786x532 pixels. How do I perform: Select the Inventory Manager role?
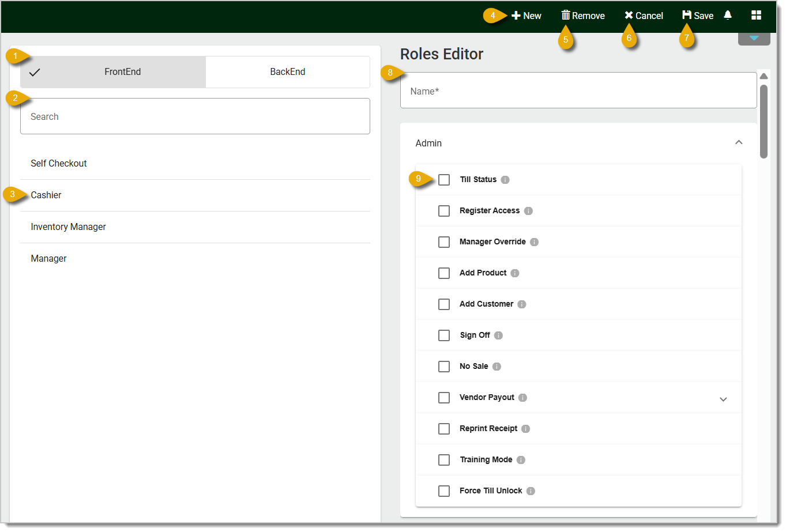click(195, 227)
